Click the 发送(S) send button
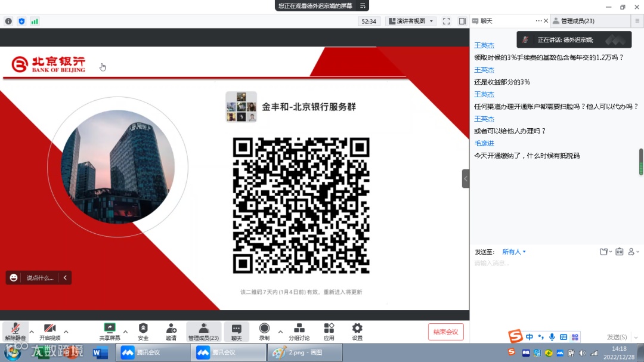This screenshot has width=644, height=362. (x=617, y=337)
